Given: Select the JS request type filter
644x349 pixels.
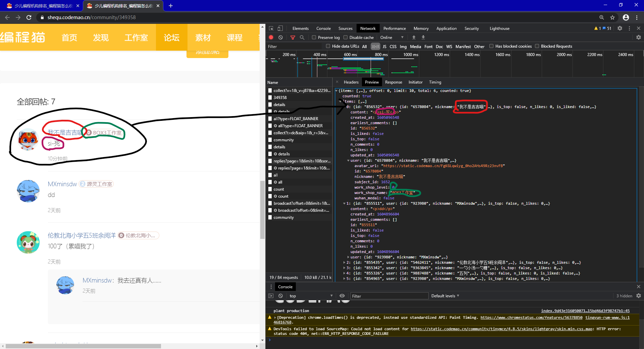Looking at the screenshot, I should point(384,47).
